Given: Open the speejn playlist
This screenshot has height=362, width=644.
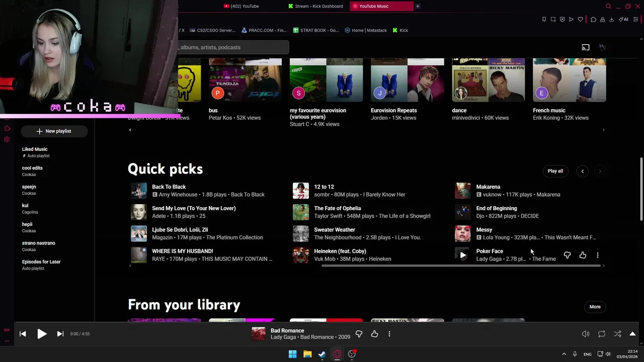Looking at the screenshot, I should tap(54, 190).
